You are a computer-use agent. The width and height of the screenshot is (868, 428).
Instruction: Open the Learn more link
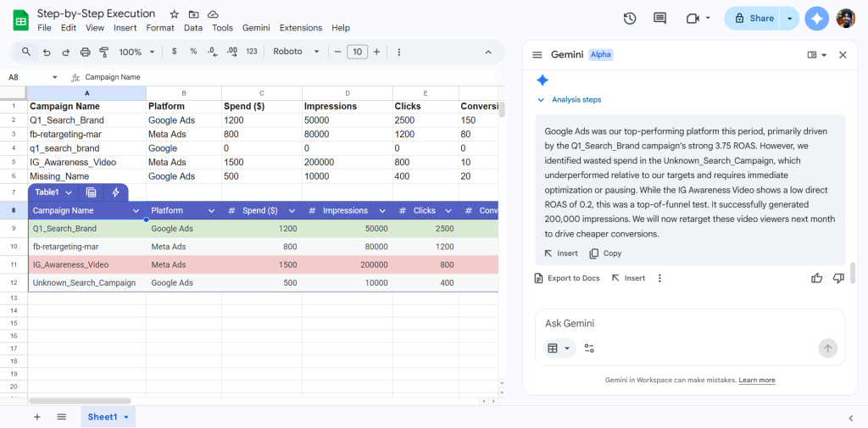(x=757, y=381)
